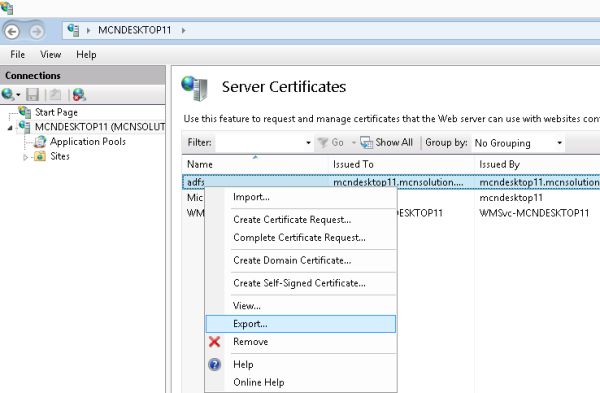
Task: Choose Import... from the context menu
Action: click(x=301, y=197)
